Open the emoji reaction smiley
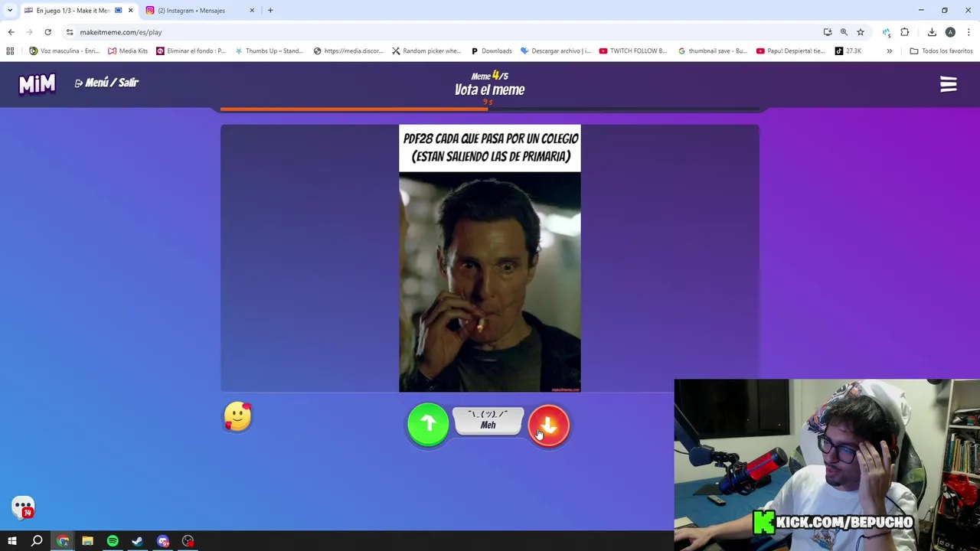This screenshot has height=551, width=980. coord(237,417)
